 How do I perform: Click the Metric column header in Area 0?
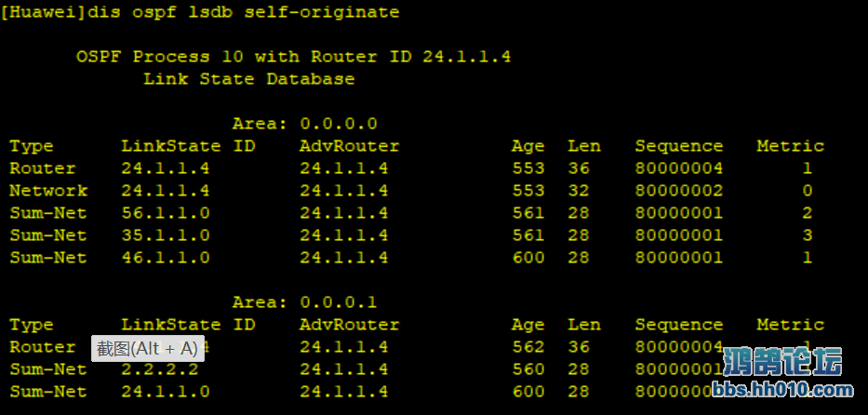pos(791,146)
